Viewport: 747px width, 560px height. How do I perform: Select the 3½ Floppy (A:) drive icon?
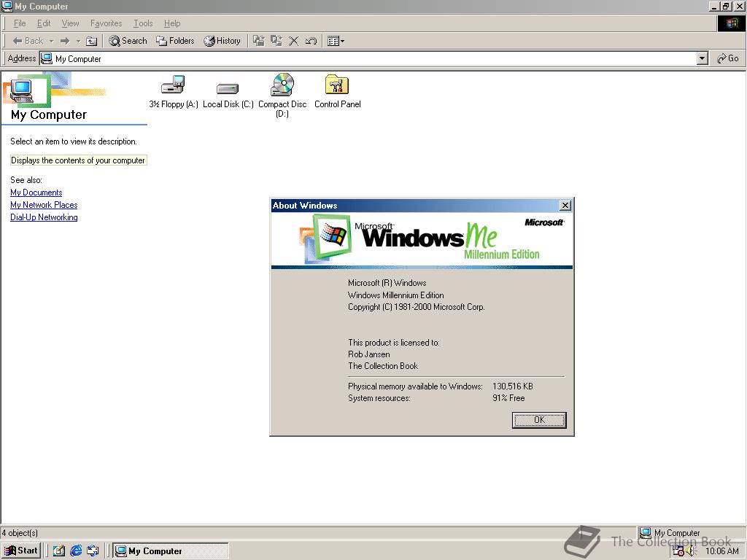point(174,91)
